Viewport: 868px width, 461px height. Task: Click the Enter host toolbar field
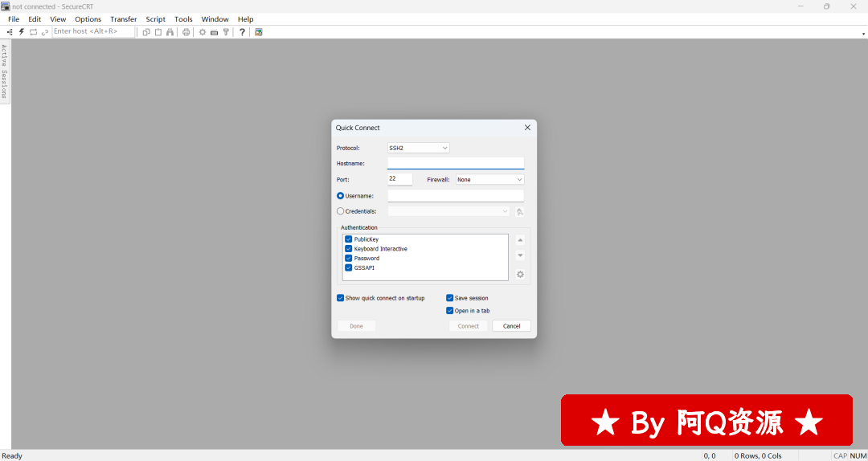(93, 31)
